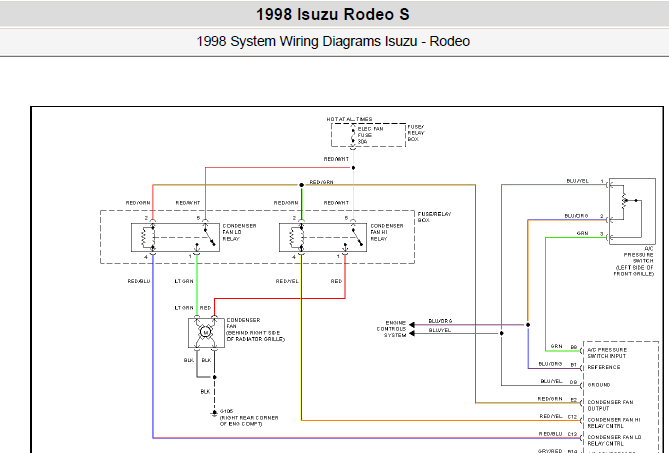Screen dimensions: 669x453
Task: Click the 'REFERENCE' terminal label
Action: [x=604, y=367]
